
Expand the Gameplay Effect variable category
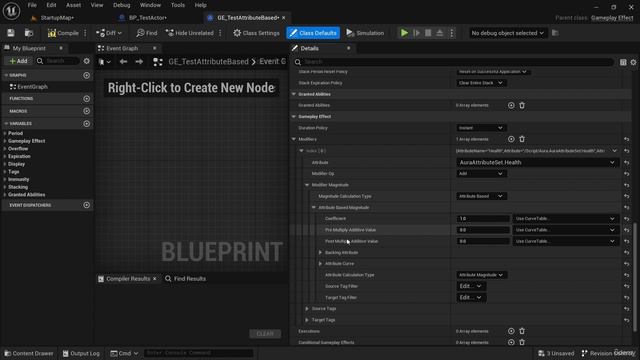click(5, 141)
